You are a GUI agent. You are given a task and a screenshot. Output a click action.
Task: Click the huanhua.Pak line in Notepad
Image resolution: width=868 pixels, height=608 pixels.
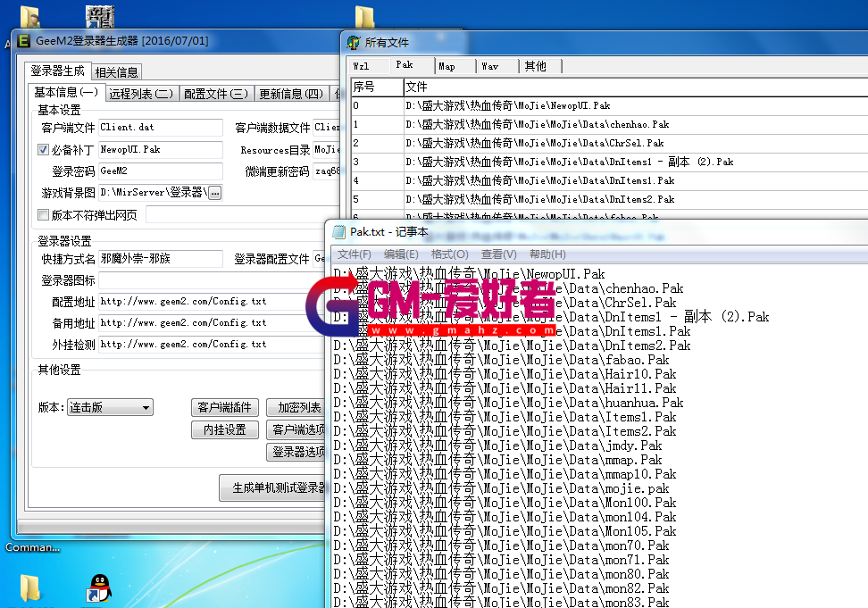click(508, 404)
